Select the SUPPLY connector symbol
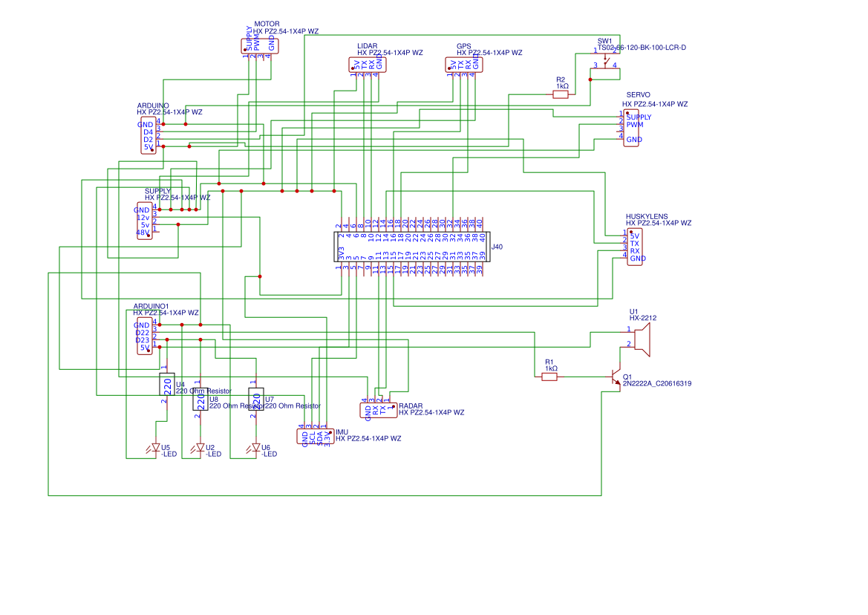 tap(145, 221)
